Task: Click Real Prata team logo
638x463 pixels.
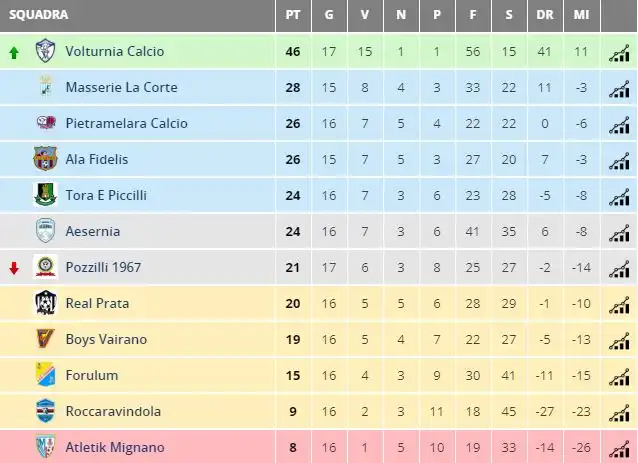Action: click(x=45, y=303)
